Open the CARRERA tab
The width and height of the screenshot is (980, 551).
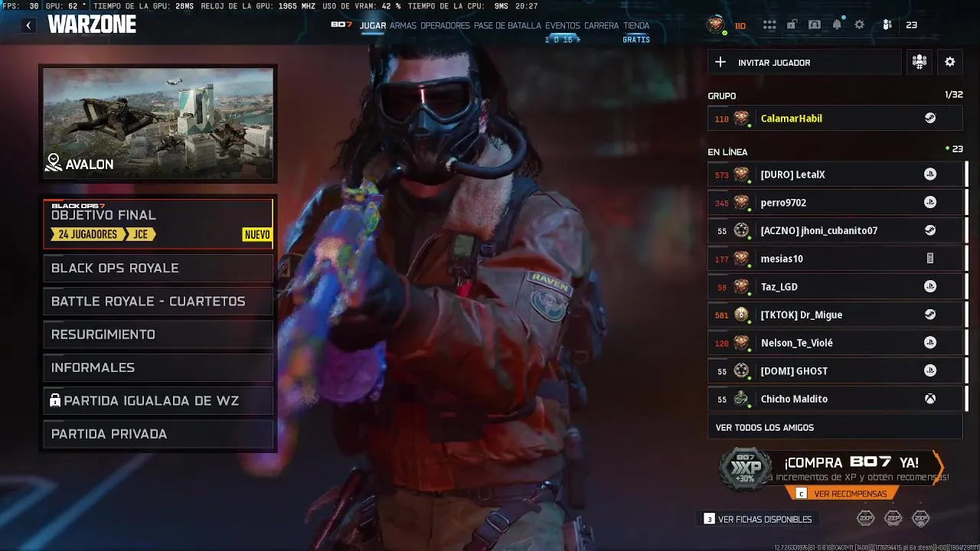pos(602,25)
